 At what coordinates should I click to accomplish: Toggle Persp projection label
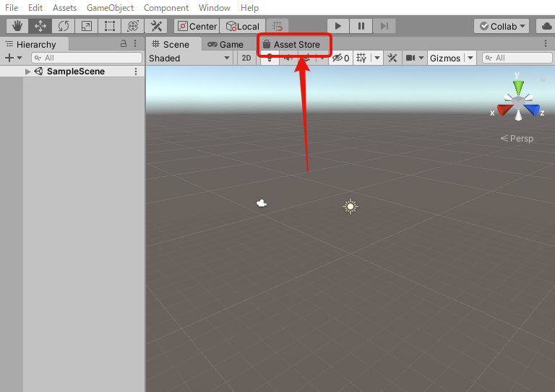[517, 139]
